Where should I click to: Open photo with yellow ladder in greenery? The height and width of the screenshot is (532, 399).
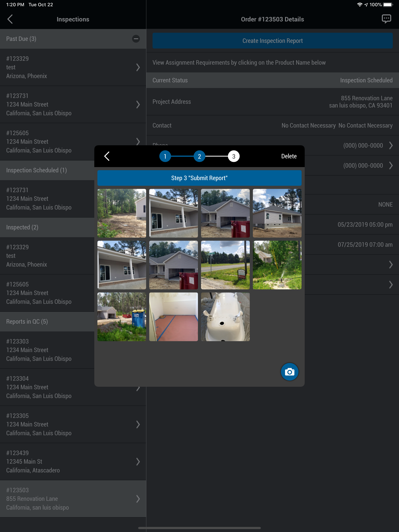[277, 265]
